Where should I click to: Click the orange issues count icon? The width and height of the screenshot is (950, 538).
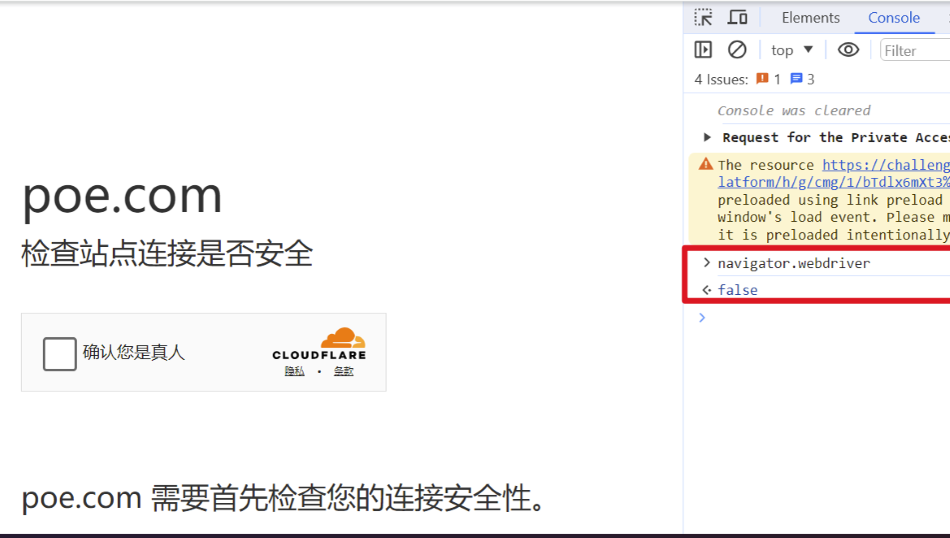coord(762,79)
